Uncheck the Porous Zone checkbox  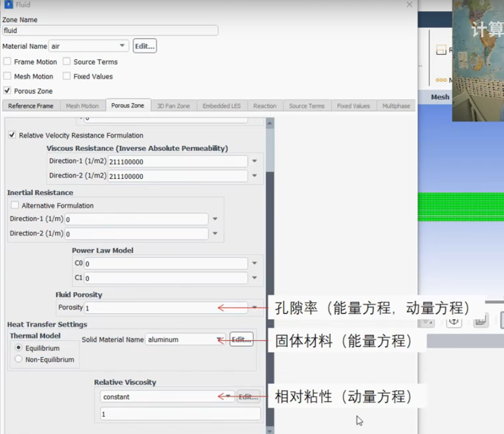click(7, 91)
